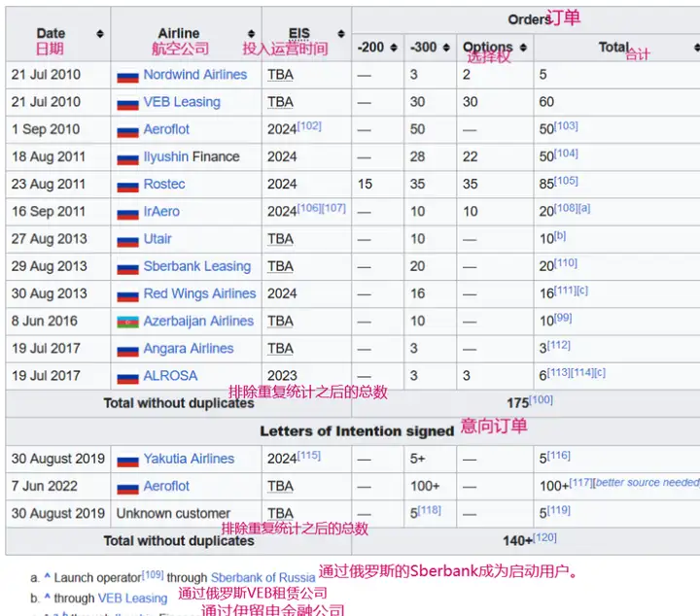Viewport: 700px width, 616px height.
Task: Click Russian flag beside Yakutia Airlines
Action: click(x=127, y=460)
